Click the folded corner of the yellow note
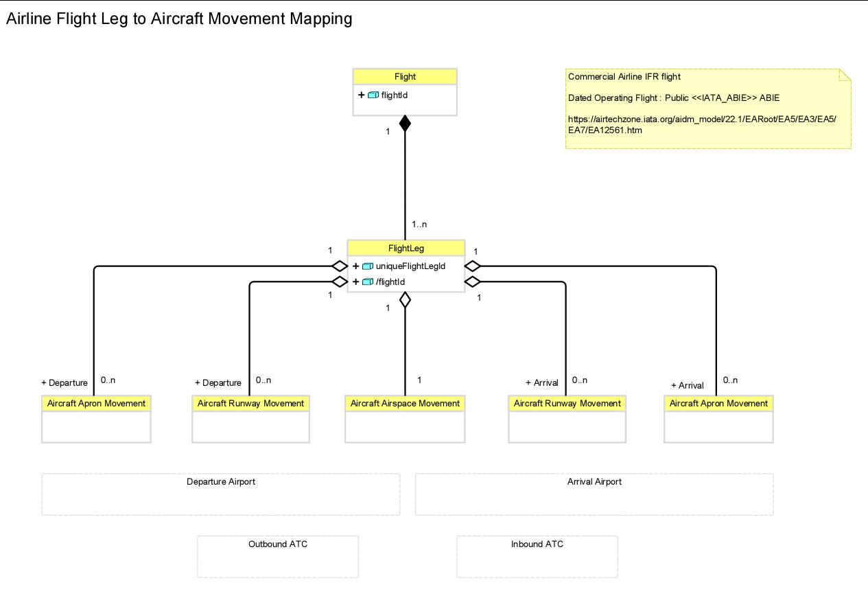 pyautogui.click(x=845, y=74)
